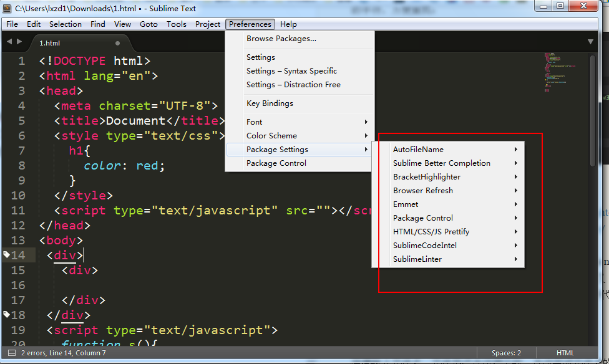Expand the Font submenu
Image resolution: width=609 pixels, height=364 pixels.
(300, 122)
